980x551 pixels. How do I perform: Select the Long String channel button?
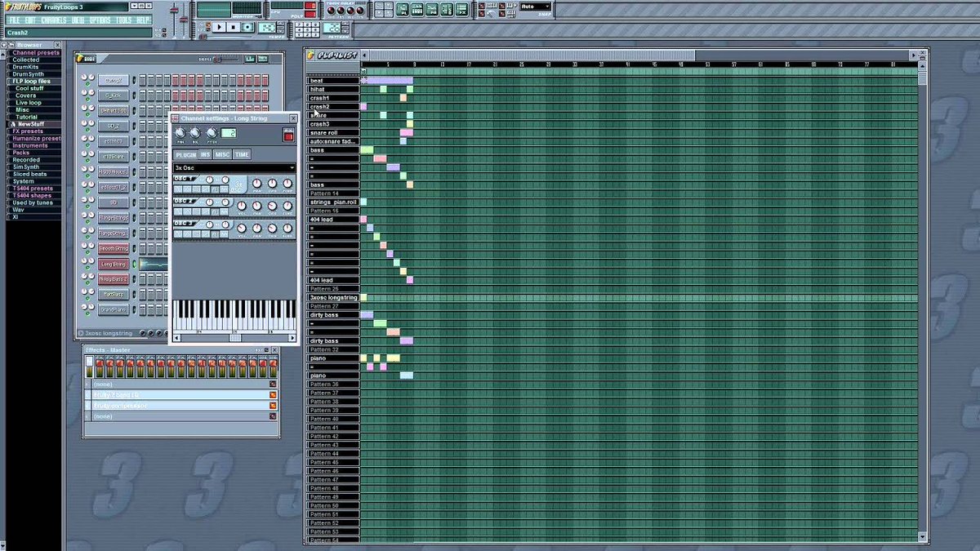(x=114, y=264)
